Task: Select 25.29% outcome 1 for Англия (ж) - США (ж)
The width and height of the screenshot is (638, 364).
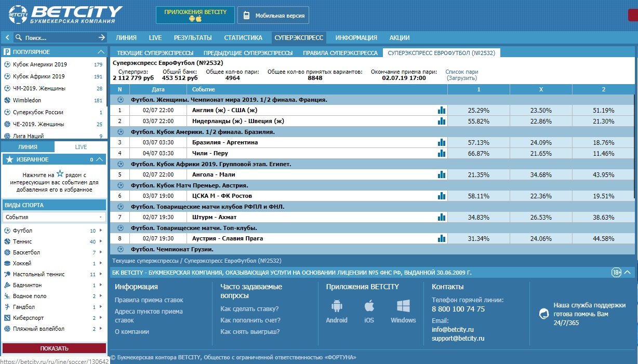Action: pos(478,110)
